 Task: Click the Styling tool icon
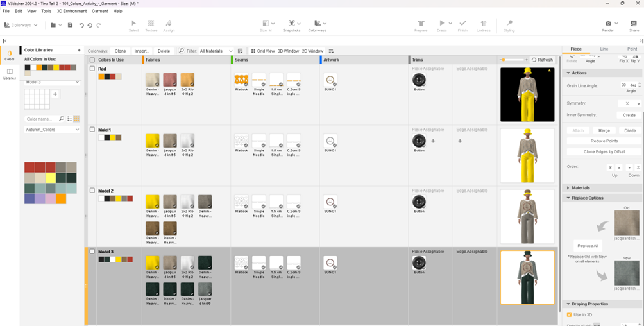(x=509, y=24)
